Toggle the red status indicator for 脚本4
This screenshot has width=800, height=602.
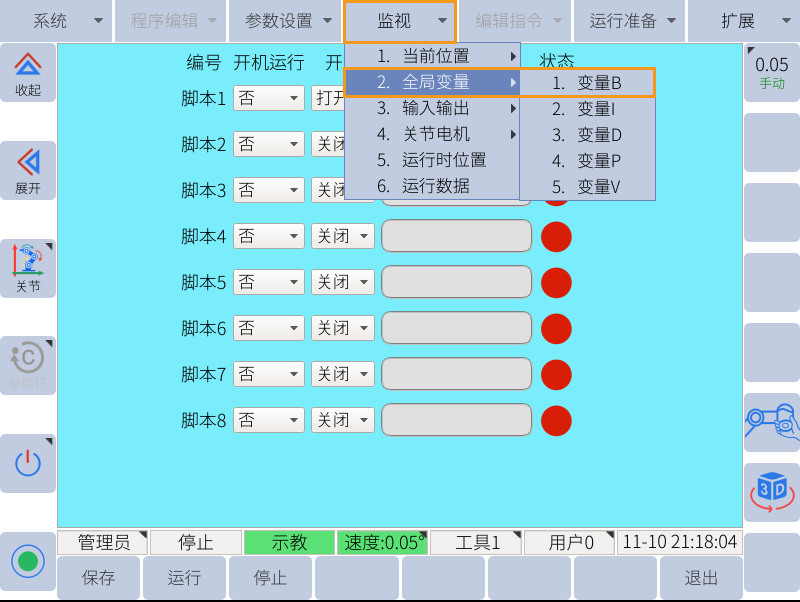click(x=556, y=236)
